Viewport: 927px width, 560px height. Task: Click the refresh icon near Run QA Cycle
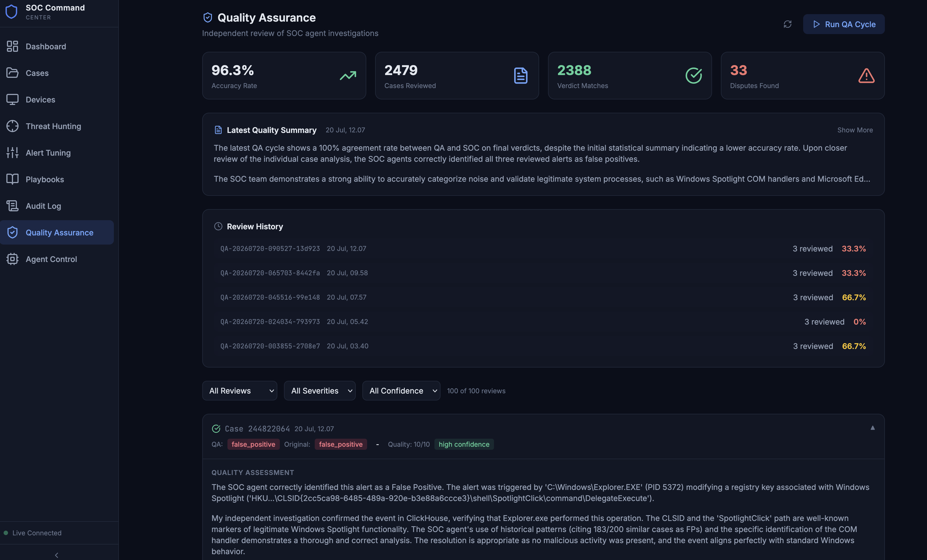tap(787, 24)
